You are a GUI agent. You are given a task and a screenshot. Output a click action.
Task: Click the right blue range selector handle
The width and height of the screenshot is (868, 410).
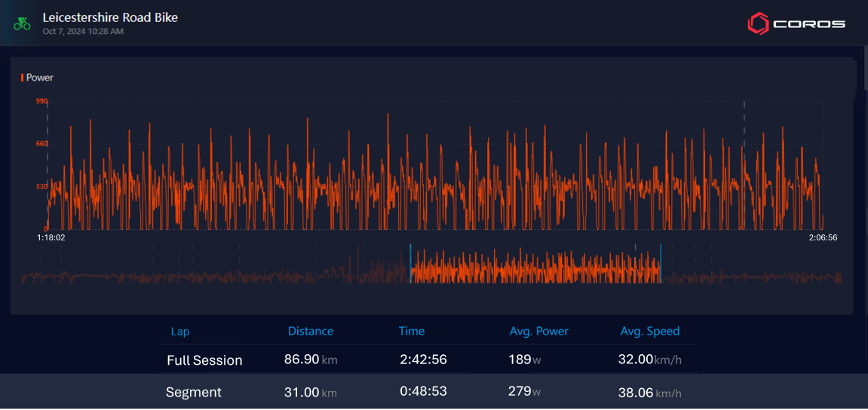(661, 264)
